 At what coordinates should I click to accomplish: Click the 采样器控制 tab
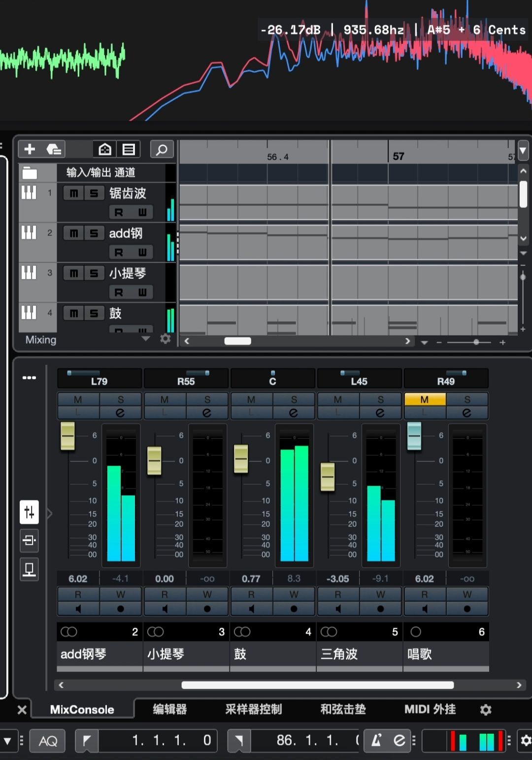pyautogui.click(x=254, y=709)
